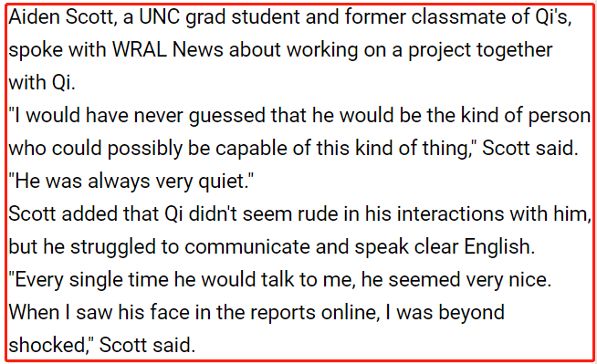This screenshot has height=364, width=597.
Task: Click the word "shocked" in last line
Action: (47, 346)
